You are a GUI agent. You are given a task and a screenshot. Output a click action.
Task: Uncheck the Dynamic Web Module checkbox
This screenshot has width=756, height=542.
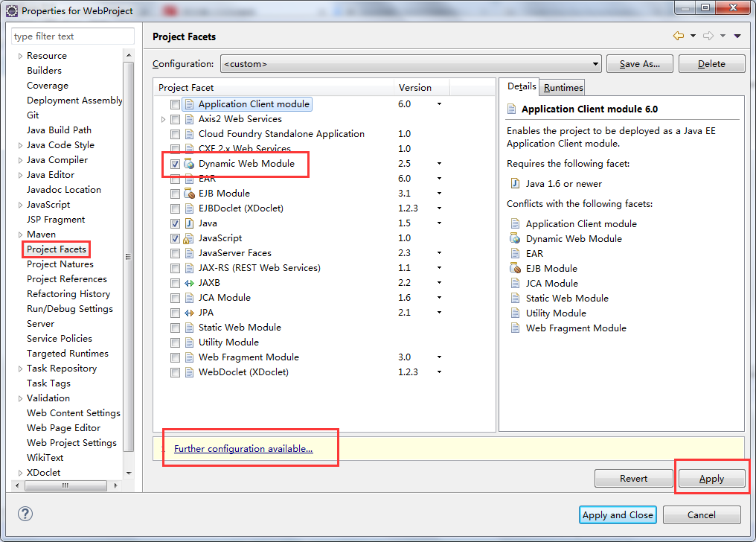pos(175,164)
